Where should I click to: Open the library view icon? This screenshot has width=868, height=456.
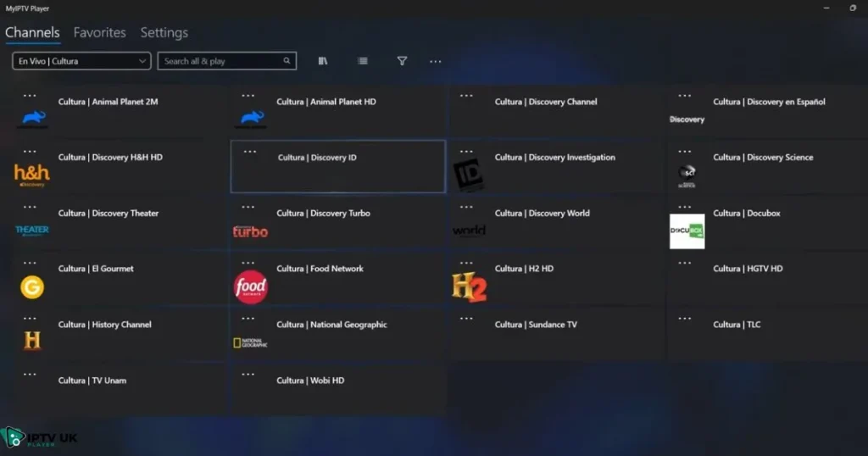pos(323,61)
